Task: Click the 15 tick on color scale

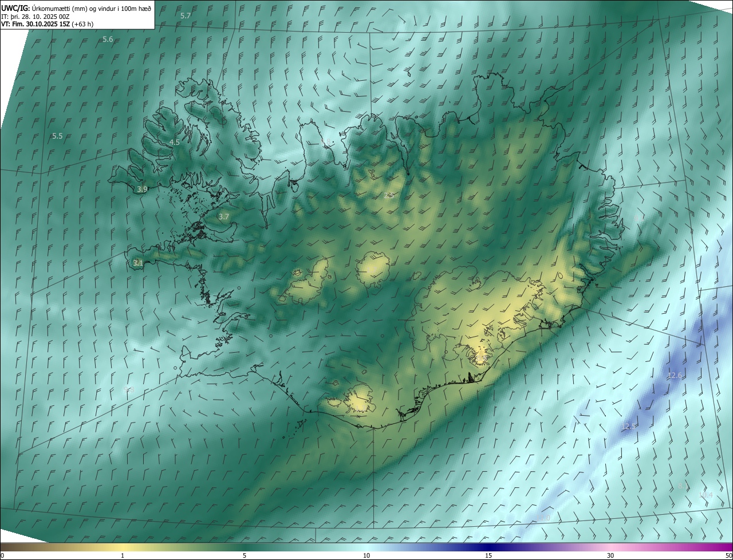Action: click(488, 555)
